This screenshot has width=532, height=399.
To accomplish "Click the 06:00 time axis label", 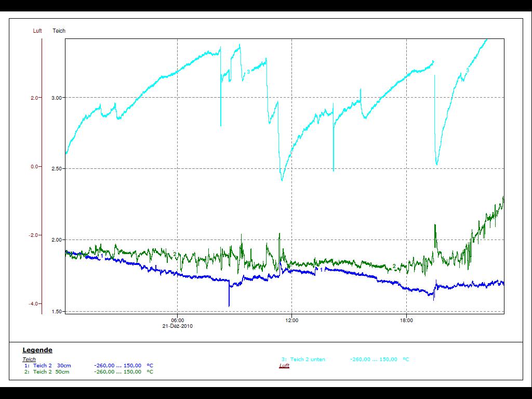I will [178, 321].
